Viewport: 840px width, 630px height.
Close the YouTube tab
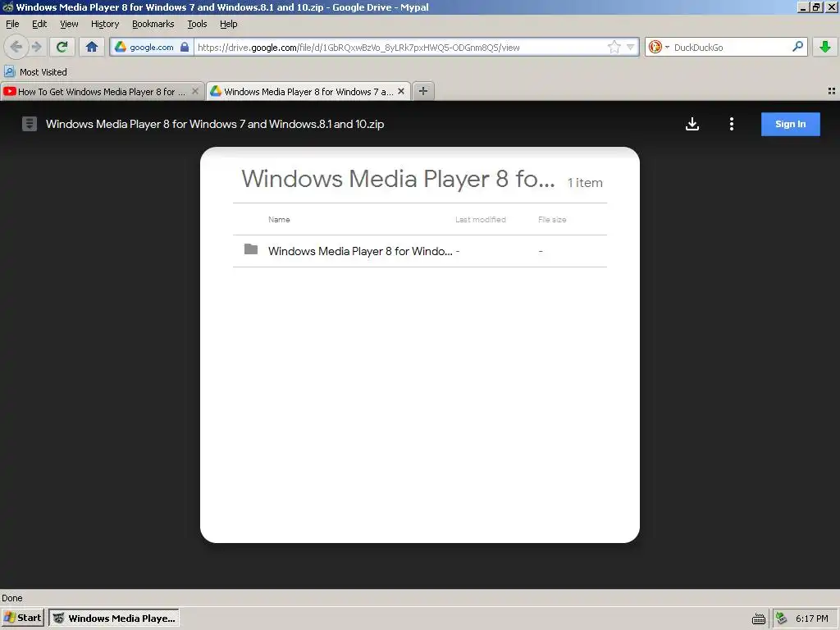[195, 91]
